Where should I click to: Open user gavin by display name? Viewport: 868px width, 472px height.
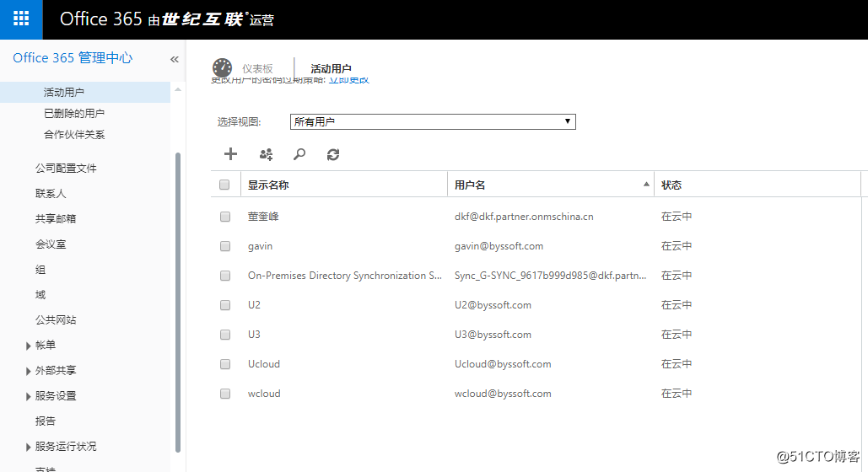(x=260, y=246)
